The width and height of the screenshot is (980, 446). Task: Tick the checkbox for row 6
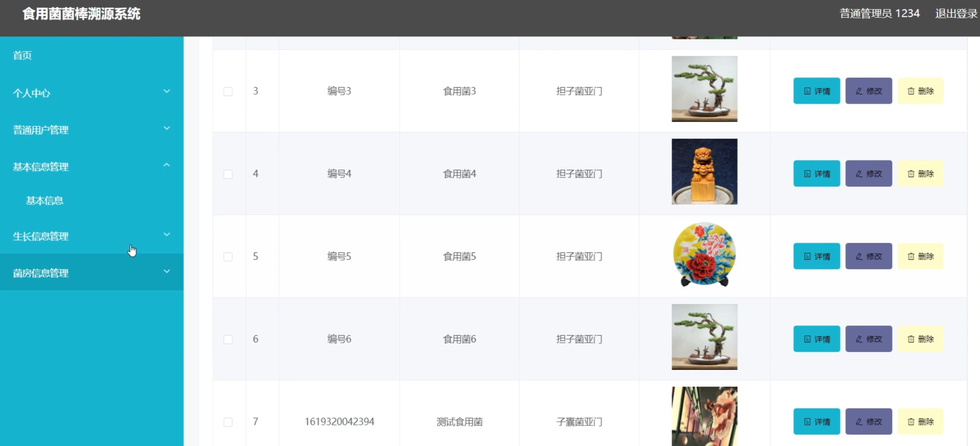[x=228, y=340]
